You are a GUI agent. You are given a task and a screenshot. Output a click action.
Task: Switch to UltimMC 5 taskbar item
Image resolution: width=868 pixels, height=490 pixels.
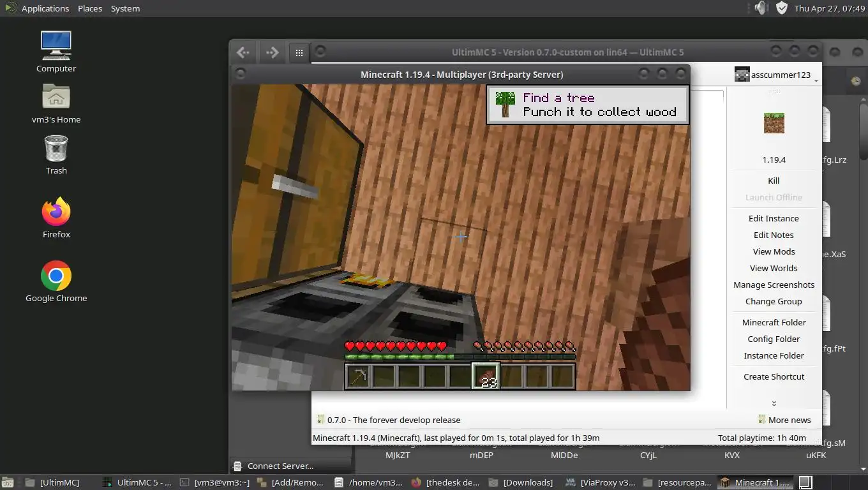tap(137, 482)
